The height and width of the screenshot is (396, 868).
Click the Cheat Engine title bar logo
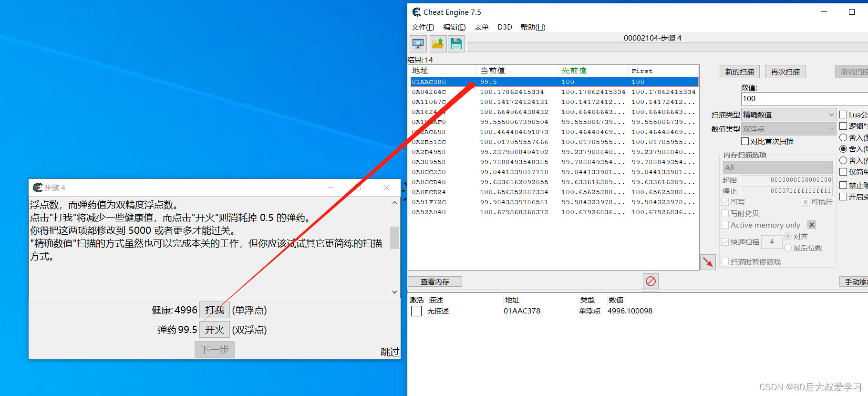click(416, 12)
